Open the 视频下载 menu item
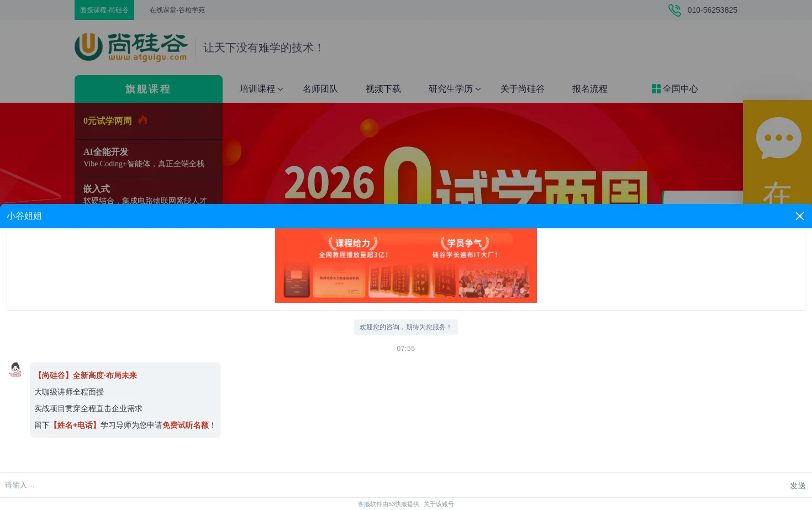The image size is (812, 510). click(x=383, y=89)
